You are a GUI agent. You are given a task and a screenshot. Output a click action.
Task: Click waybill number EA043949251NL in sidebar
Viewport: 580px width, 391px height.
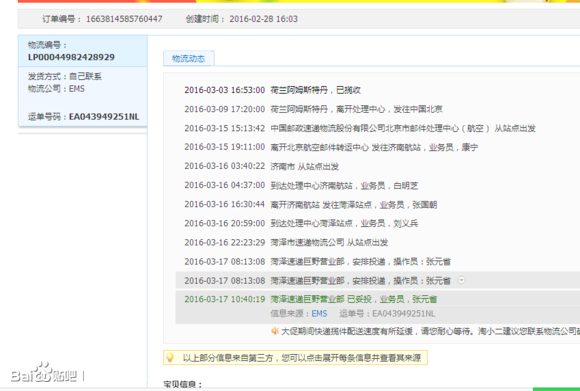click(x=104, y=117)
